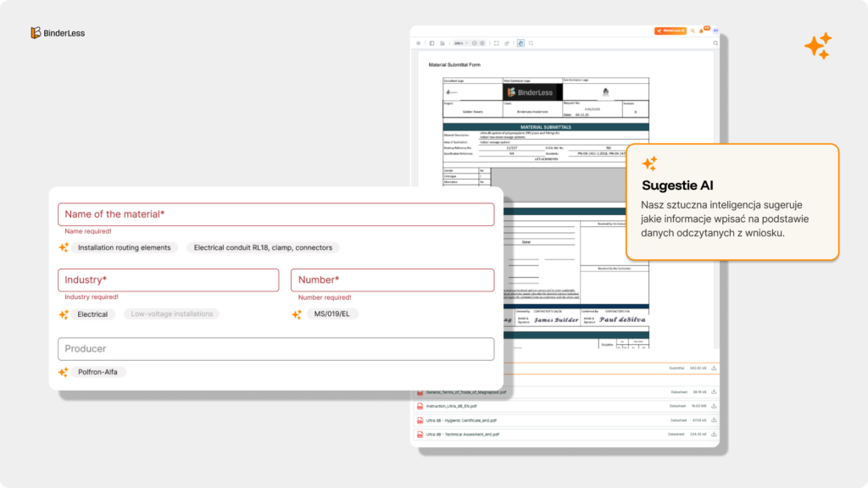Click the Industry input field

[x=168, y=280]
